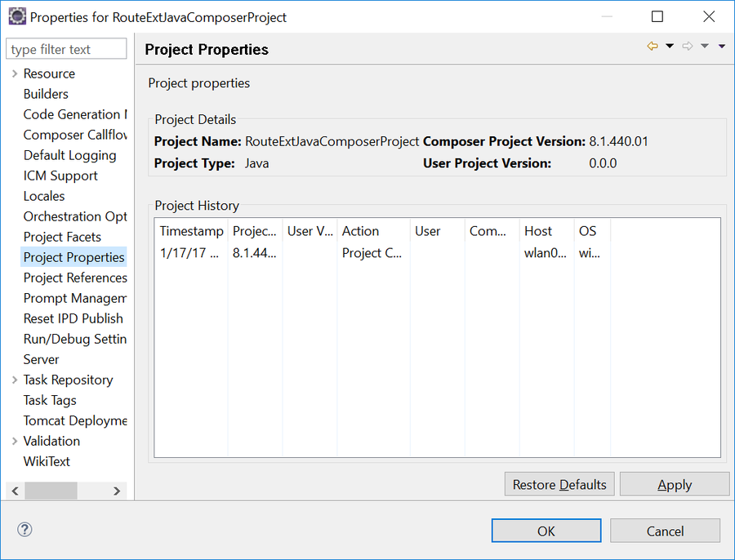Open the Code Generation properties page
735x560 pixels.
coord(75,114)
